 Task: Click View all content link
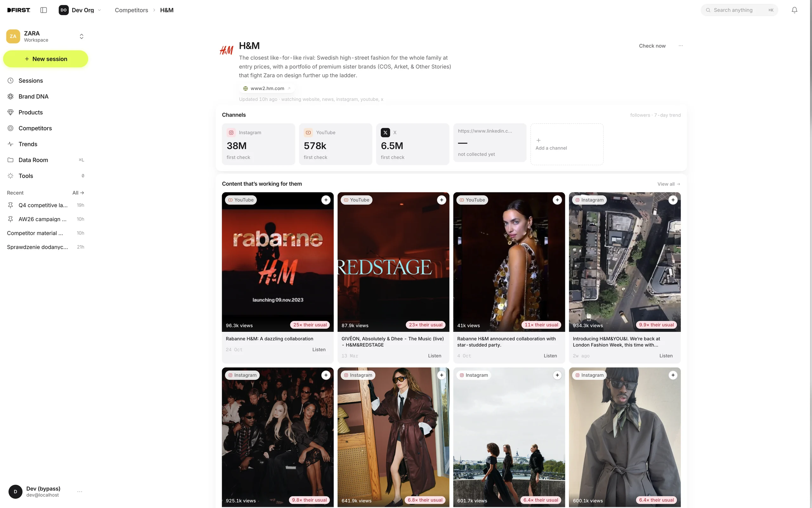click(669, 184)
